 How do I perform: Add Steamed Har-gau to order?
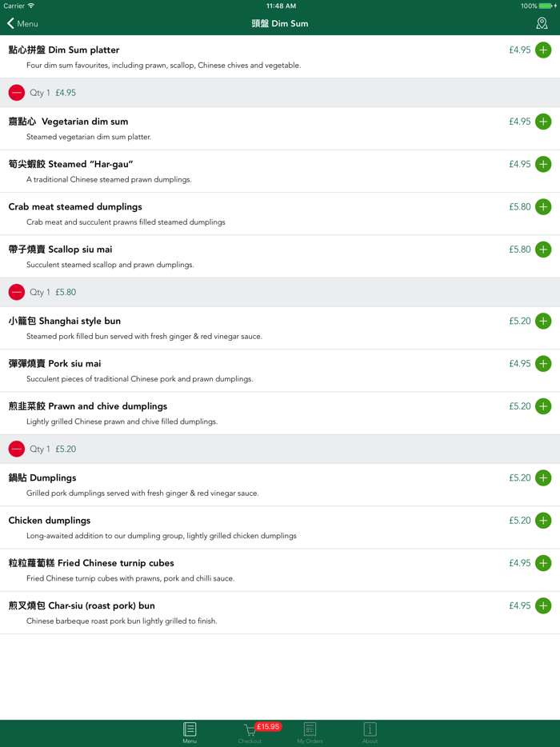[x=543, y=165]
